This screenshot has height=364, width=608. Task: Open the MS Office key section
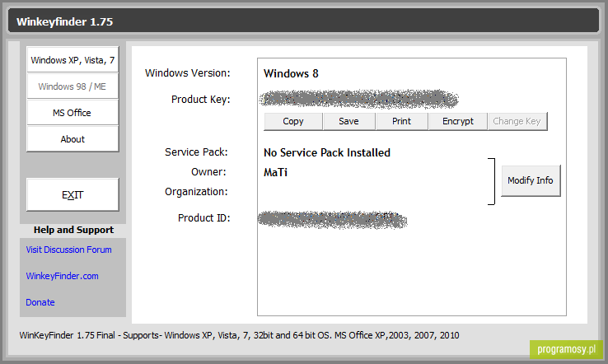pos(72,113)
